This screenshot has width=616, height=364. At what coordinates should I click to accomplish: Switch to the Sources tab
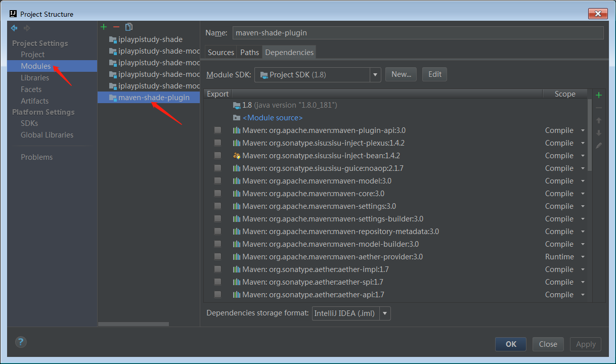[221, 52]
